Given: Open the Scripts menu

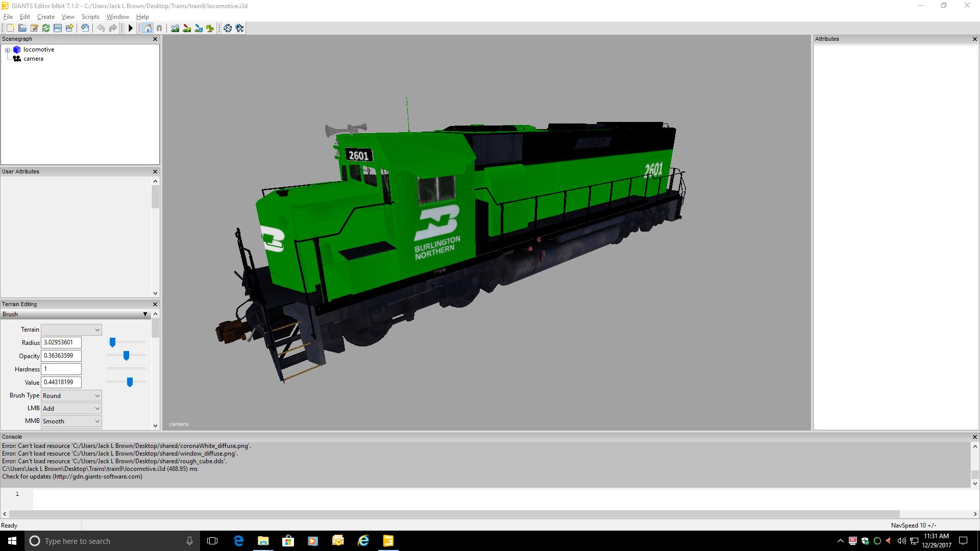Looking at the screenshot, I should [90, 17].
